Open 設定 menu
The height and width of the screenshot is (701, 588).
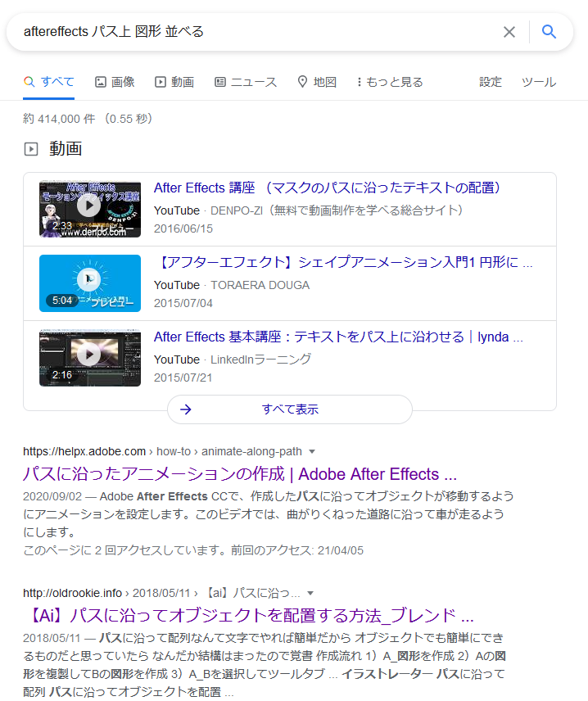[x=491, y=82]
